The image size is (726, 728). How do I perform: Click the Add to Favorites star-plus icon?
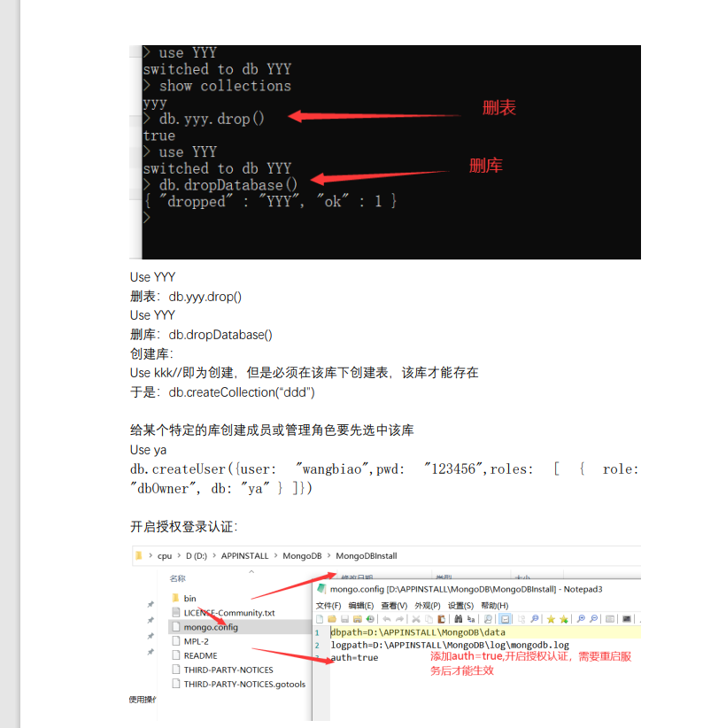(x=564, y=619)
